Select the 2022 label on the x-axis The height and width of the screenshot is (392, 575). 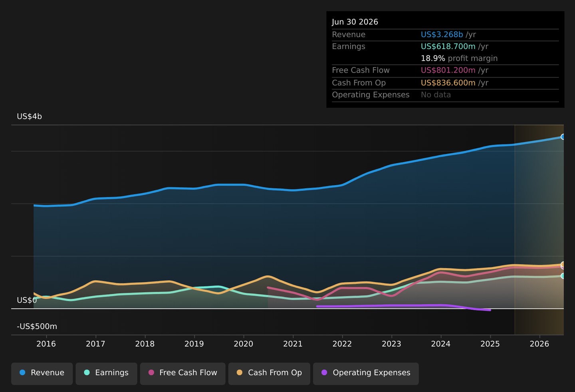coord(342,344)
